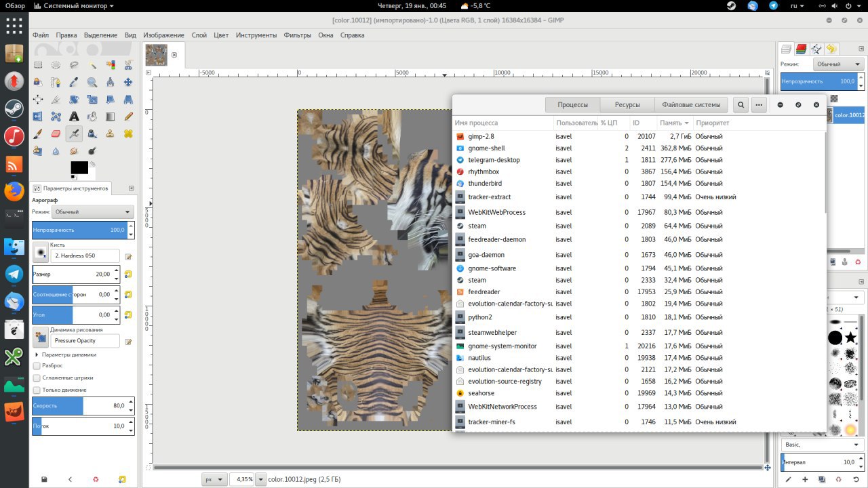This screenshot has height=488, width=868.
Task: Choose the Move tool
Action: click(127, 83)
